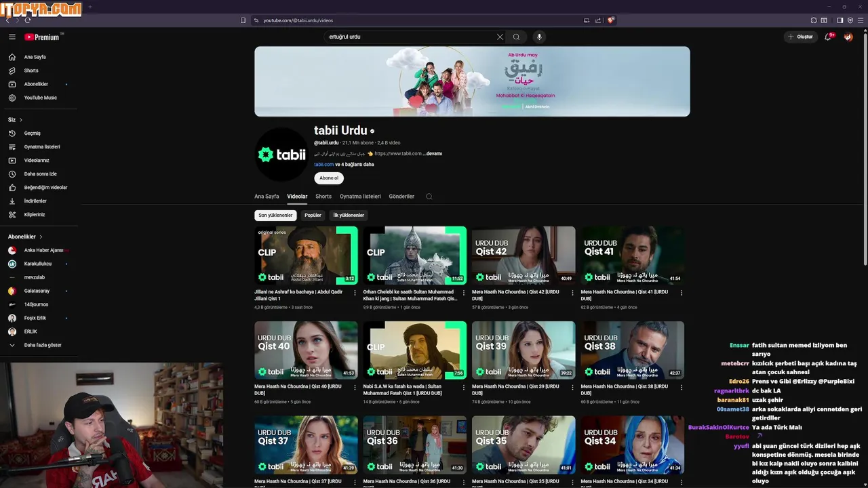Start voice search with the microphone
The height and width of the screenshot is (488, 868).
[x=539, y=37]
